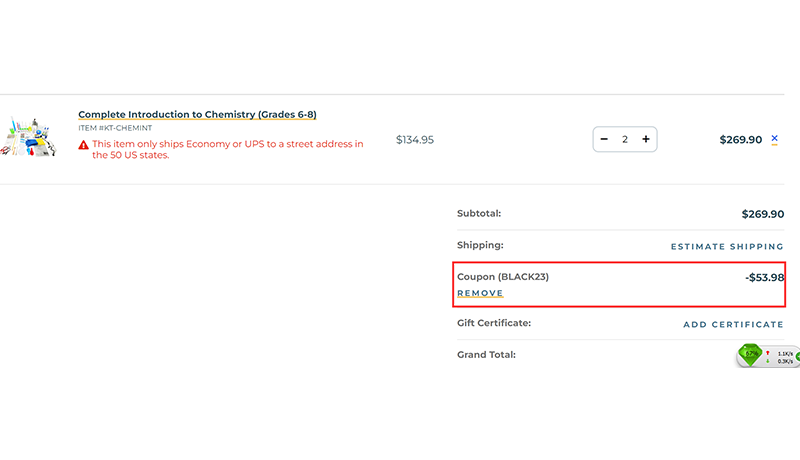Screen dimensions: 800x460
Task: Remove the BLACK23 coupon
Action: click(x=480, y=293)
